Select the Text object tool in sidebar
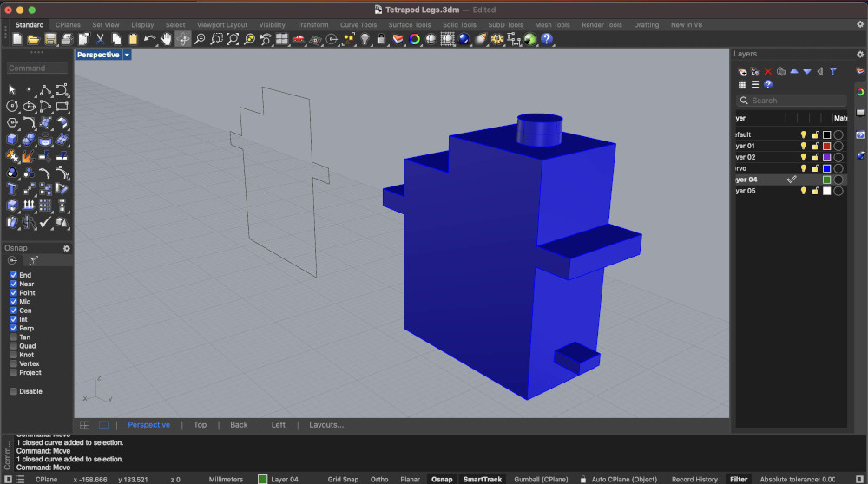 point(12,189)
